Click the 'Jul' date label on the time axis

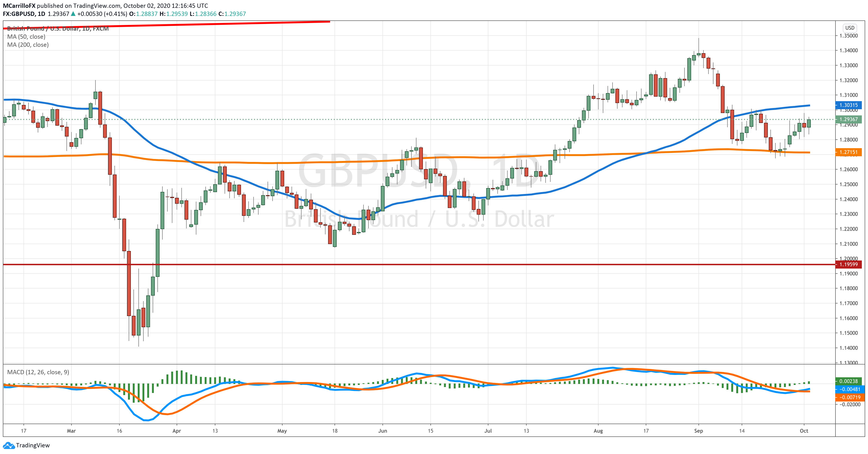[488, 431]
